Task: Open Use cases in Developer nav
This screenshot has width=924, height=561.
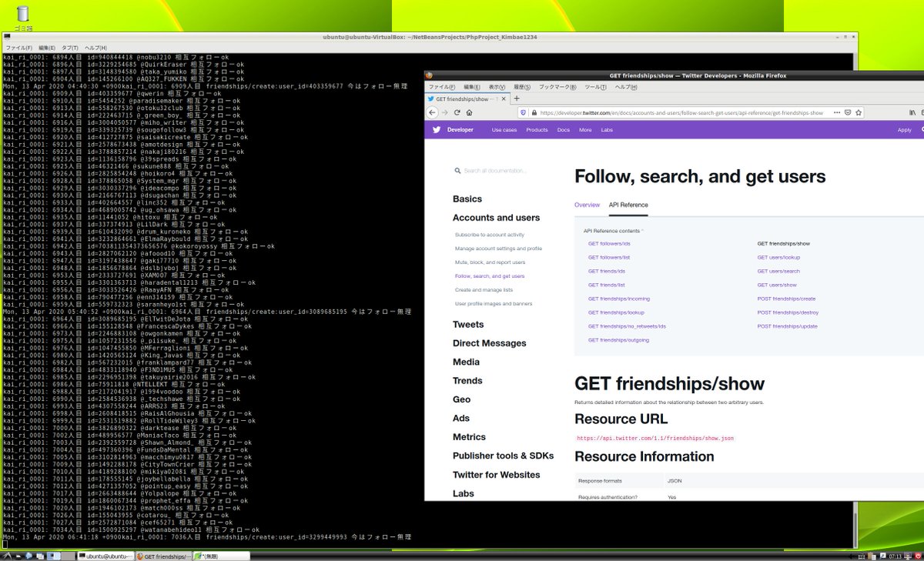Action: [504, 130]
